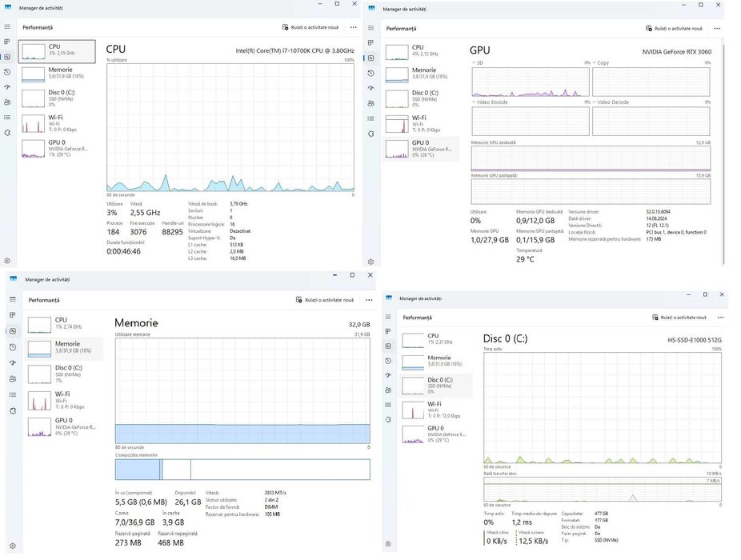741x560 pixels.
Task: Open Users icon in Disc 0 window sidebar
Action: click(x=388, y=390)
